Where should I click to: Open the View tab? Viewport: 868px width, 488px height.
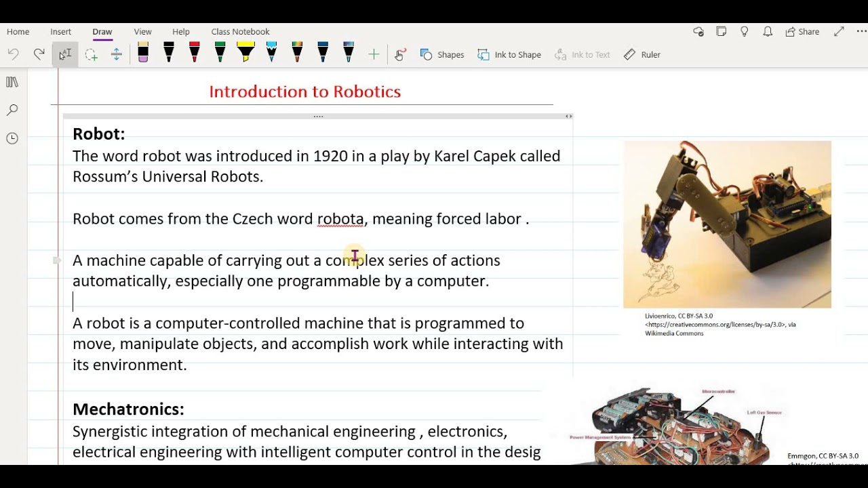pos(142,32)
